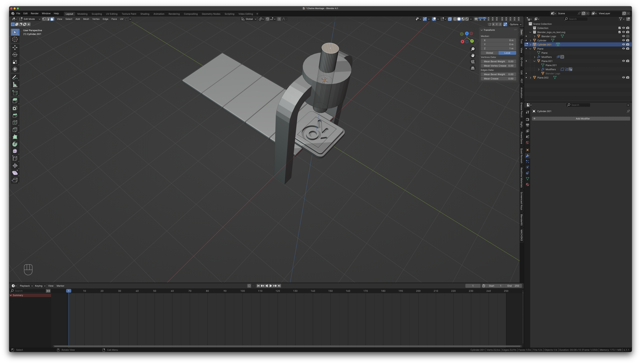
Task: Select the Bevel tool
Action: pyautogui.click(x=15, y=115)
